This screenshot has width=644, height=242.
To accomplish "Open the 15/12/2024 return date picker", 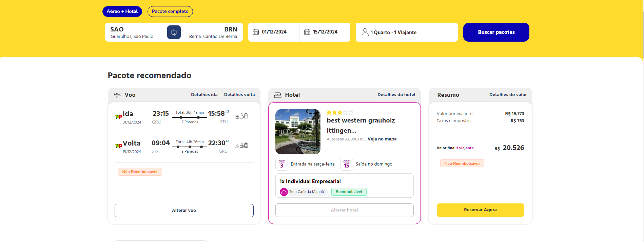I will click(x=325, y=32).
